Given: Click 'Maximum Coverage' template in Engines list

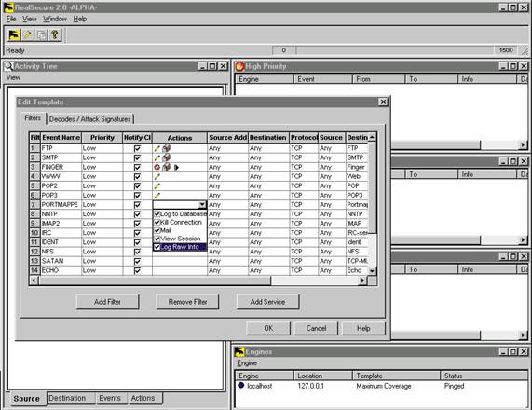Looking at the screenshot, I should tap(384, 386).
